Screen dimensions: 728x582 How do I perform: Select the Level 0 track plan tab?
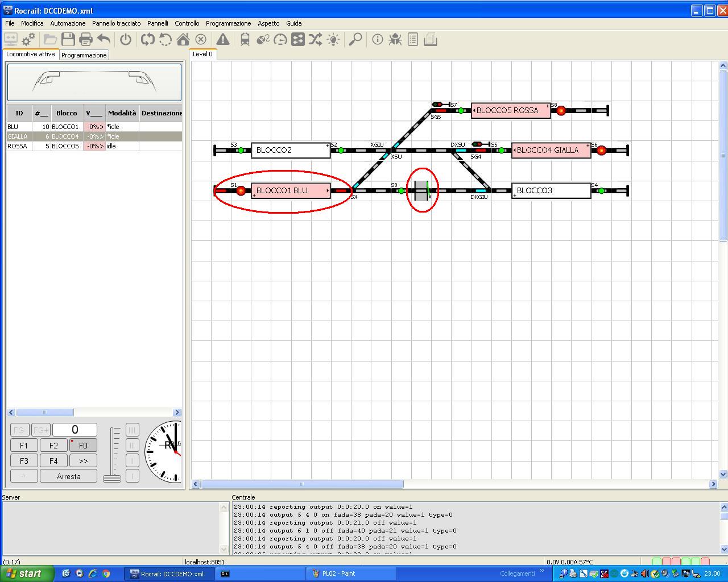point(202,54)
